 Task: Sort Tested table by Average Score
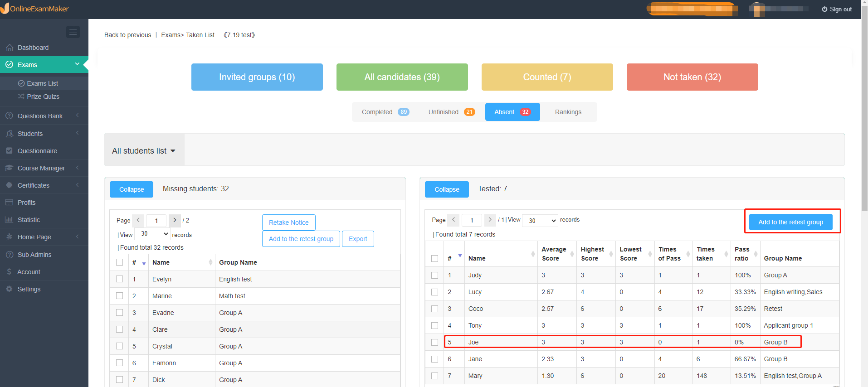(x=572, y=254)
